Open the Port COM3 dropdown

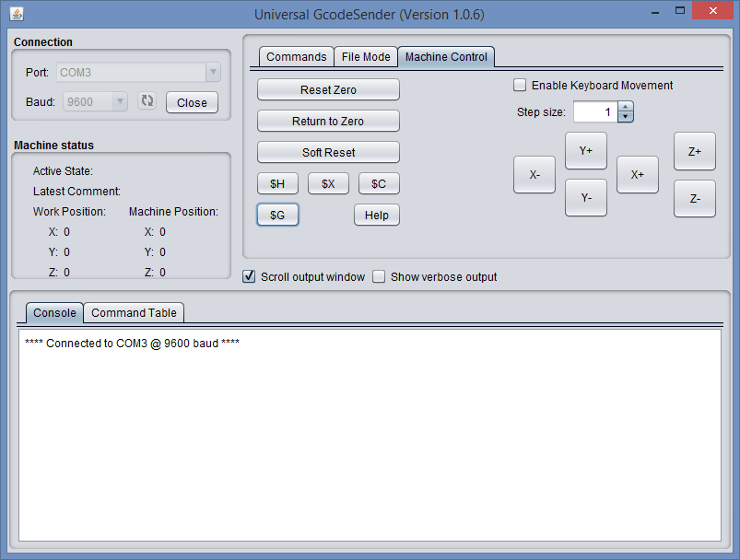pos(138,72)
